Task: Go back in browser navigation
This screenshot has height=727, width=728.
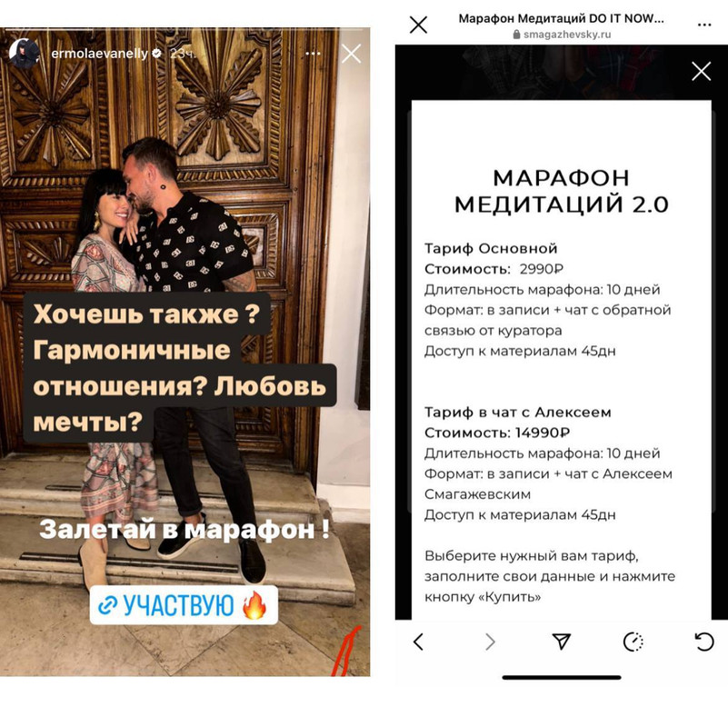Action: coord(418,642)
